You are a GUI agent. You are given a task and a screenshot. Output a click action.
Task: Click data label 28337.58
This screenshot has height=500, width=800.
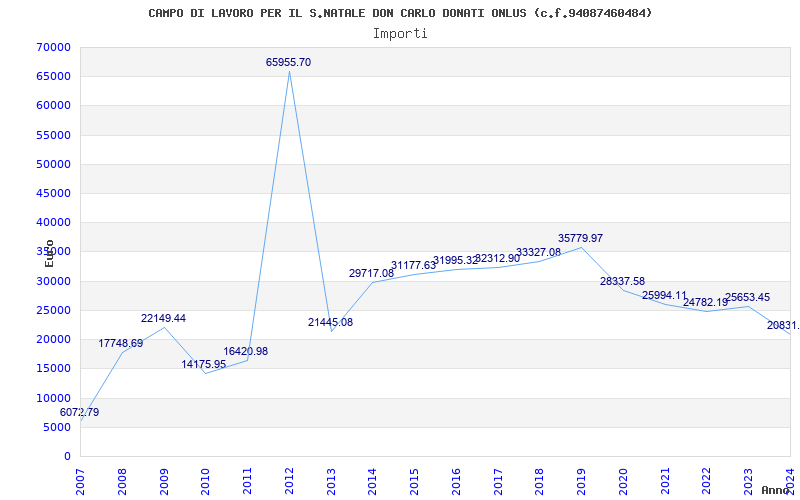622,281
